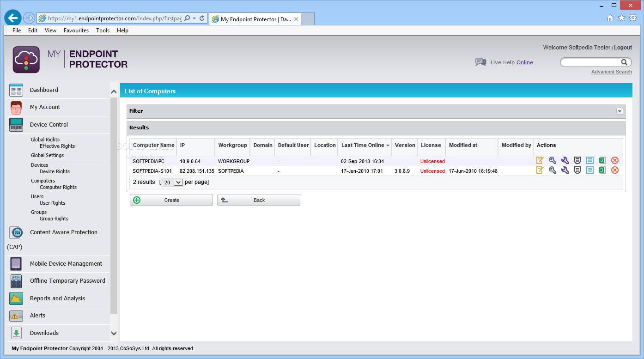The height and width of the screenshot is (359, 644).
Task: Click the Logout link
Action: [x=623, y=48]
